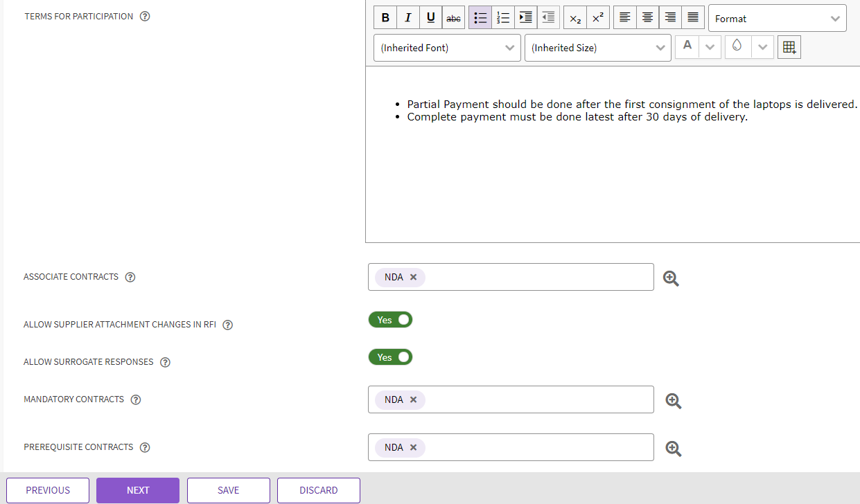Disable Allow Supplier Attachment Changes in RFI
The image size is (860, 504).
[x=390, y=320]
